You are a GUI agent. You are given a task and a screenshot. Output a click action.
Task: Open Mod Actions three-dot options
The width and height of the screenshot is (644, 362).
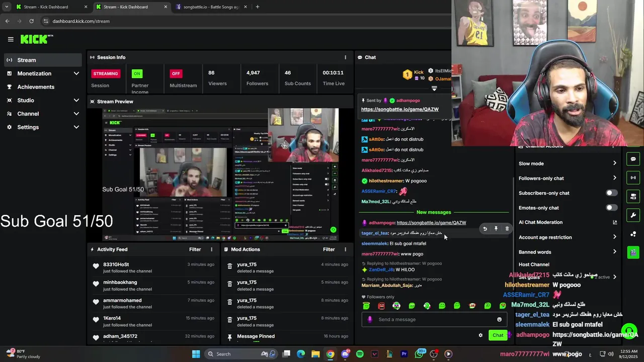tap(345, 249)
